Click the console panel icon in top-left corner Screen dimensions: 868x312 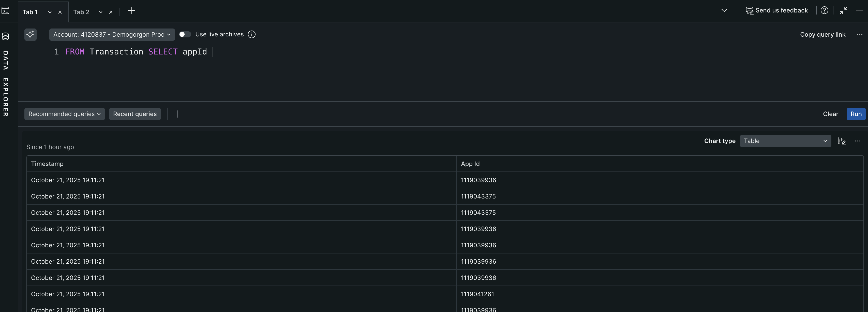coord(5,10)
